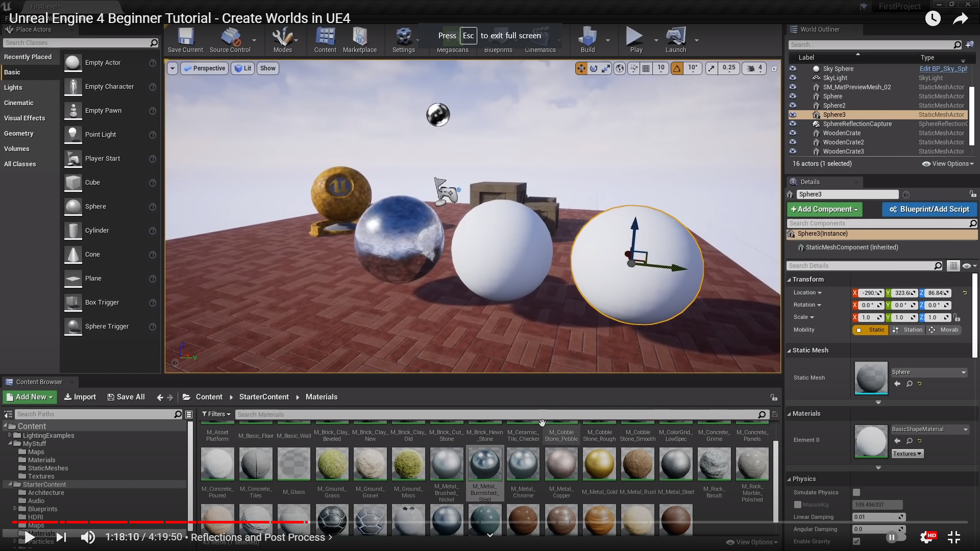The image size is (980, 551).
Task: Select the translate gizmo tool in viewport
Action: 581,68
